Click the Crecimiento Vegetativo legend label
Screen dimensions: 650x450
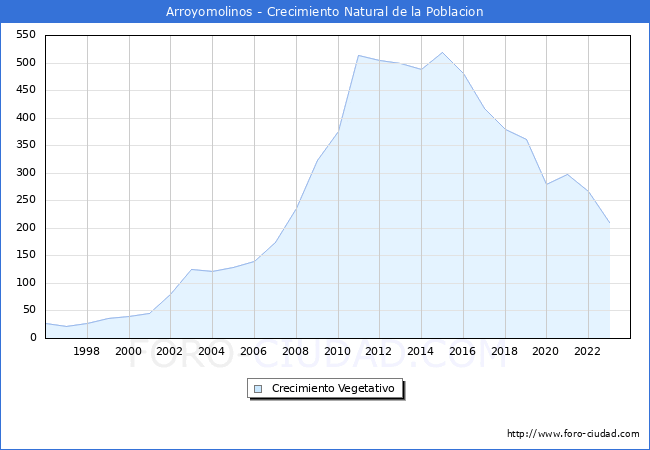(333, 388)
